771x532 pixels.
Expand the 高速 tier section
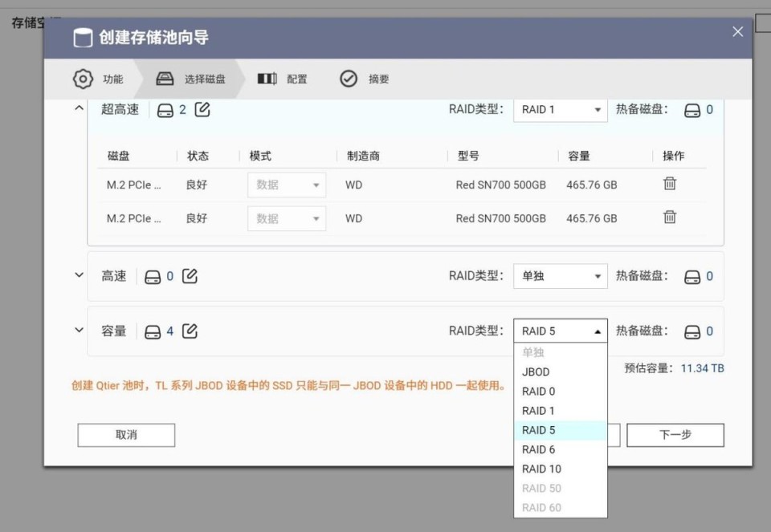[78, 275]
